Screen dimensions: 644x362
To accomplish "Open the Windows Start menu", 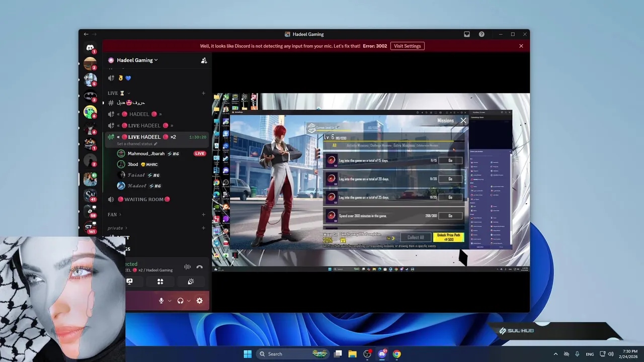I will tap(248, 354).
